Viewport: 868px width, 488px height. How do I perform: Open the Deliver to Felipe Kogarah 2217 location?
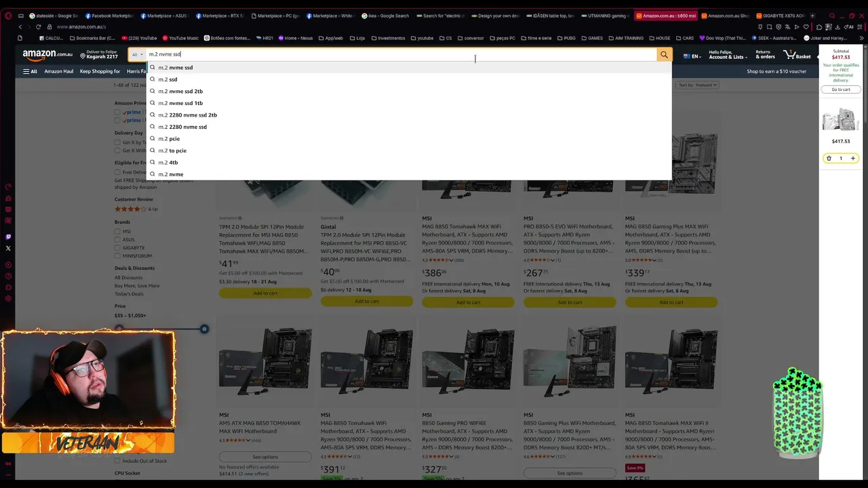coord(99,54)
